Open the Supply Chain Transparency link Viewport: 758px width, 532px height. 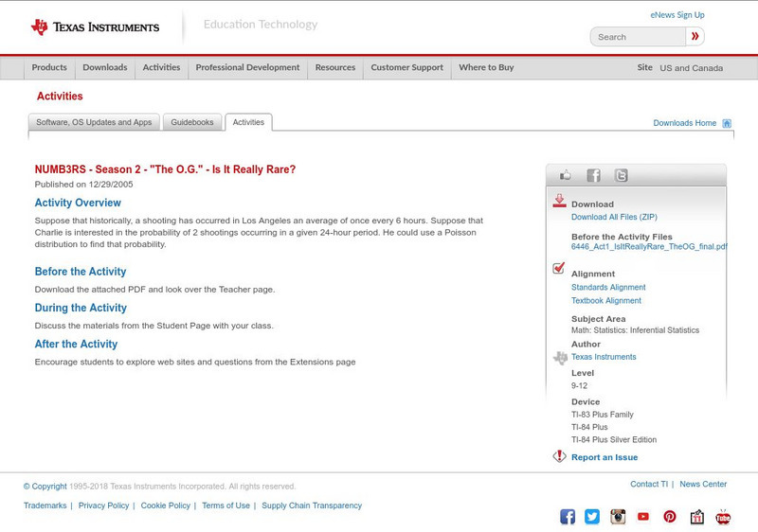[x=312, y=505]
